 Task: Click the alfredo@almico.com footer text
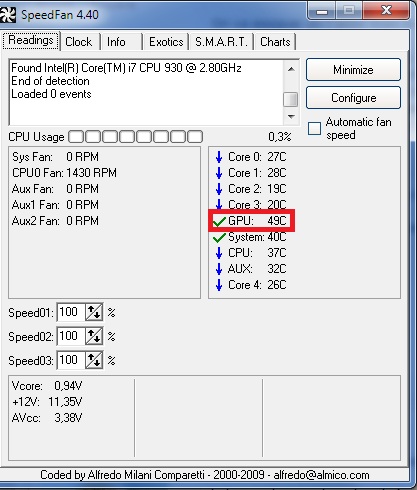321,475
